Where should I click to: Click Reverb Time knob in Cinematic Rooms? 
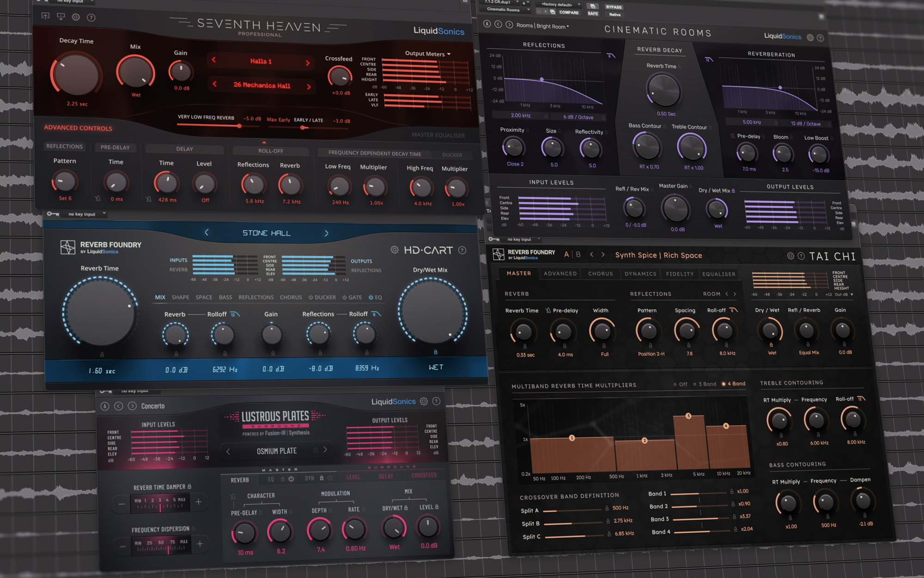click(x=663, y=91)
